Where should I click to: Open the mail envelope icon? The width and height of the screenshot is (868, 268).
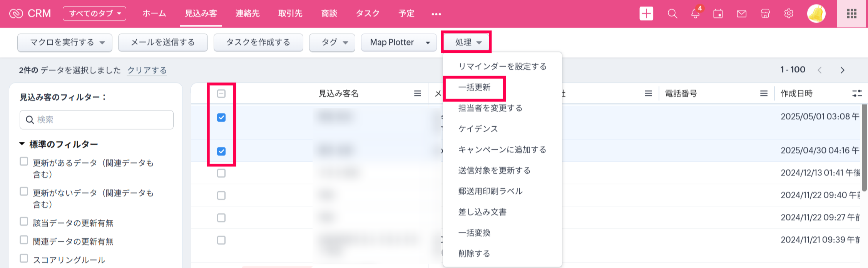click(x=741, y=14)
